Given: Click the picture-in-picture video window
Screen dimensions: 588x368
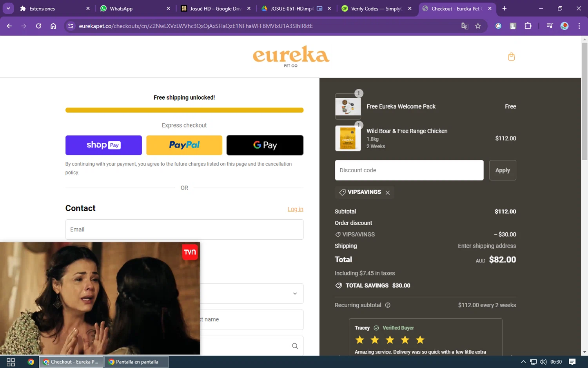Looking at the screenshot, I should pos(100,298).
